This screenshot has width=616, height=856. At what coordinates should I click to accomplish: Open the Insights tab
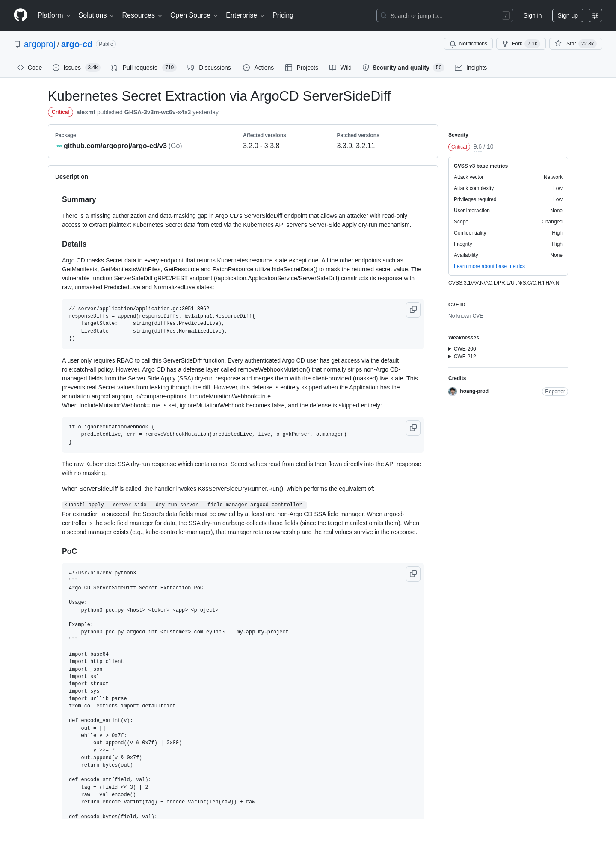coord(471,68)
